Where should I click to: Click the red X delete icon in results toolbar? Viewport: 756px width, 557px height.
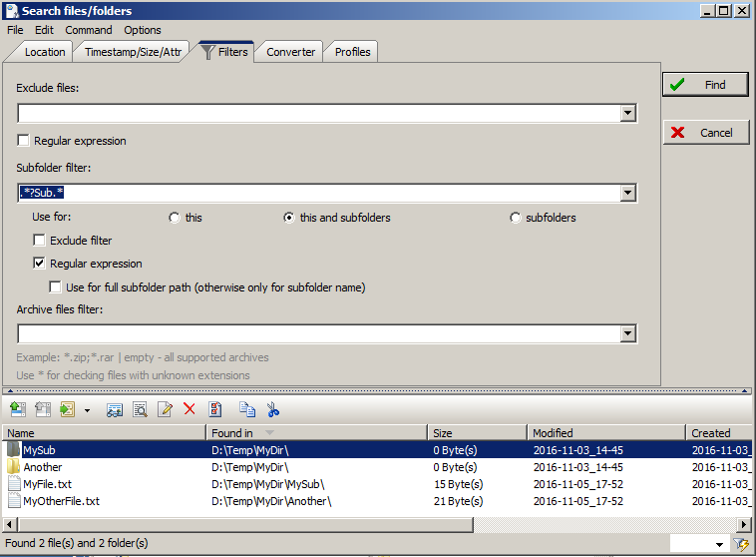(x=189, y=409)
